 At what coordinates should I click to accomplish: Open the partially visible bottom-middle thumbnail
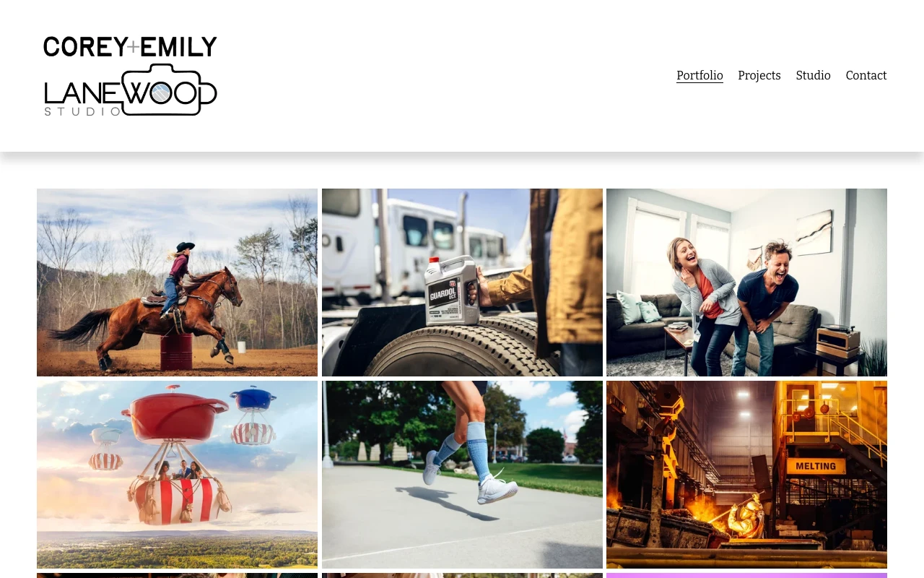(462, 576)
